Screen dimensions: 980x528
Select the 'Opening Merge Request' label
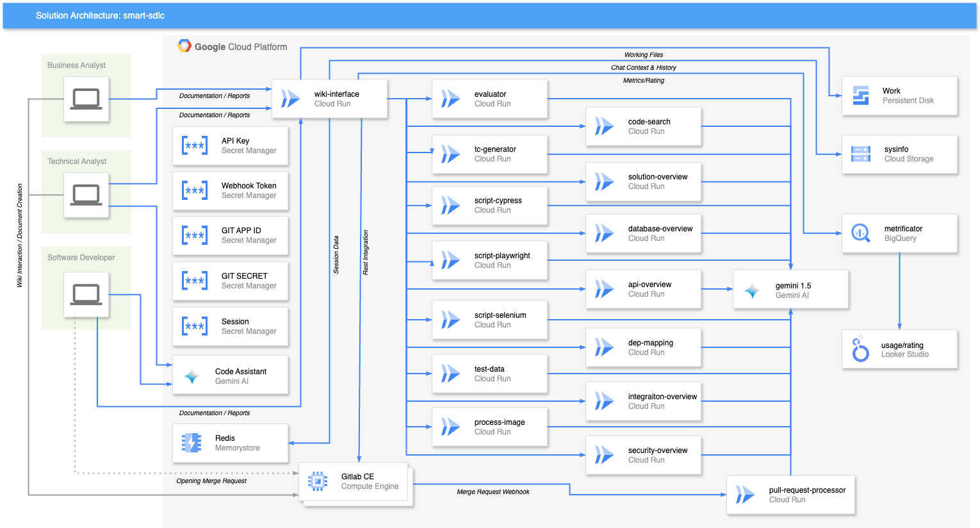click(211, 481)
